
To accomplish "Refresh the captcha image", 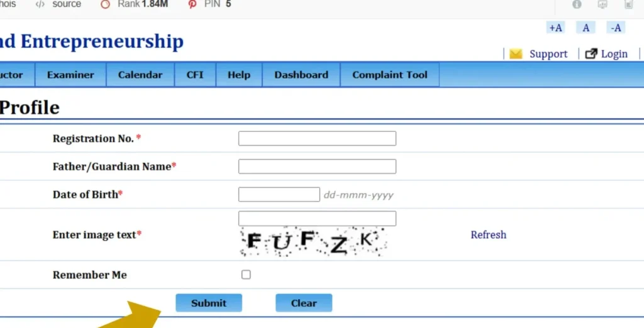I will [x=488, y=235].
